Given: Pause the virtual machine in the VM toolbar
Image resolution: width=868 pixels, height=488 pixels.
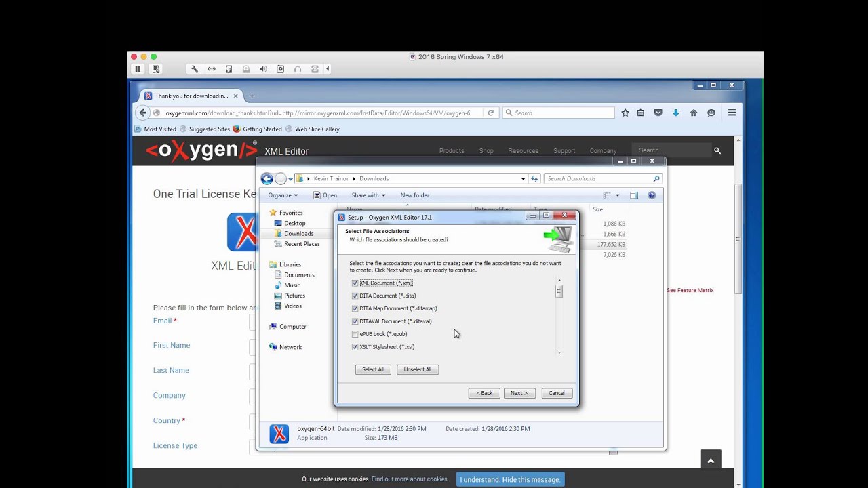Looking at the screenshot, I should 138,68.
